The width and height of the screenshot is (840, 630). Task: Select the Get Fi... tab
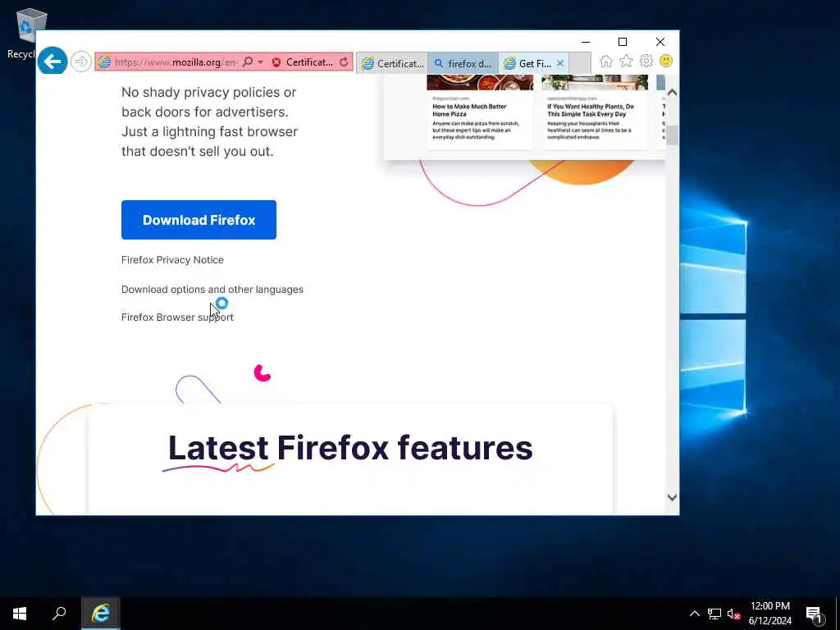click(528, 63)
